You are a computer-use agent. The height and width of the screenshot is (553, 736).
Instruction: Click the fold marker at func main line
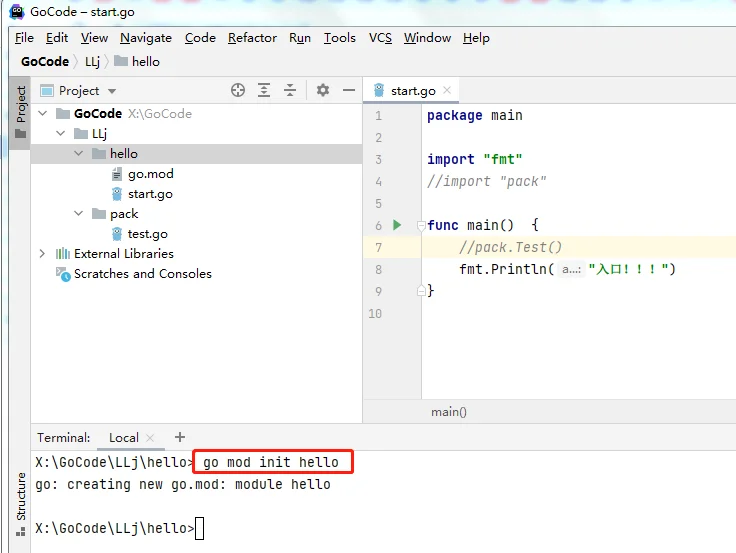coord(421,225)
